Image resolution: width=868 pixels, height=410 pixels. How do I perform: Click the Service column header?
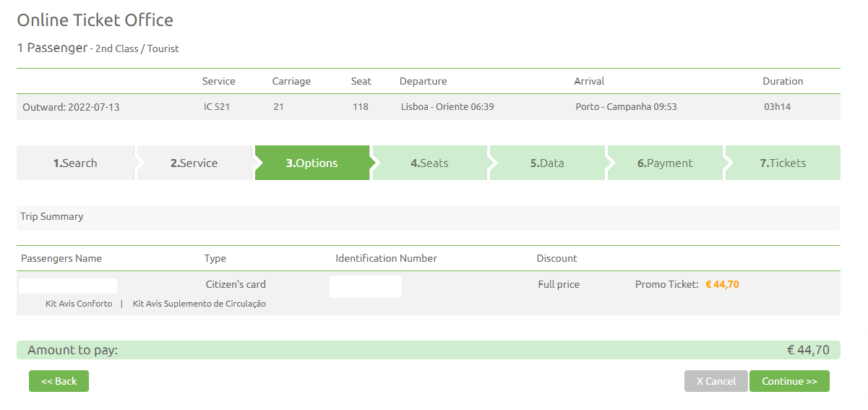(219, 81)
